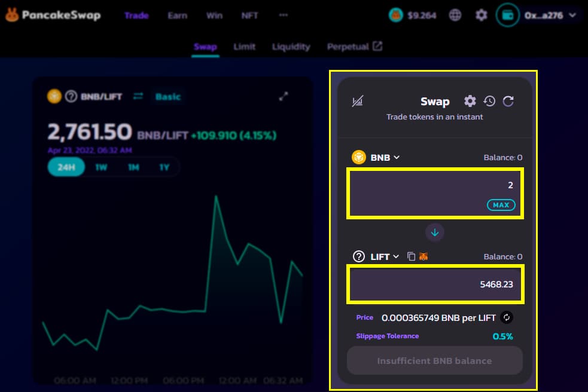
Task: Switch tokens with the down arrow button
Action: 435,232
